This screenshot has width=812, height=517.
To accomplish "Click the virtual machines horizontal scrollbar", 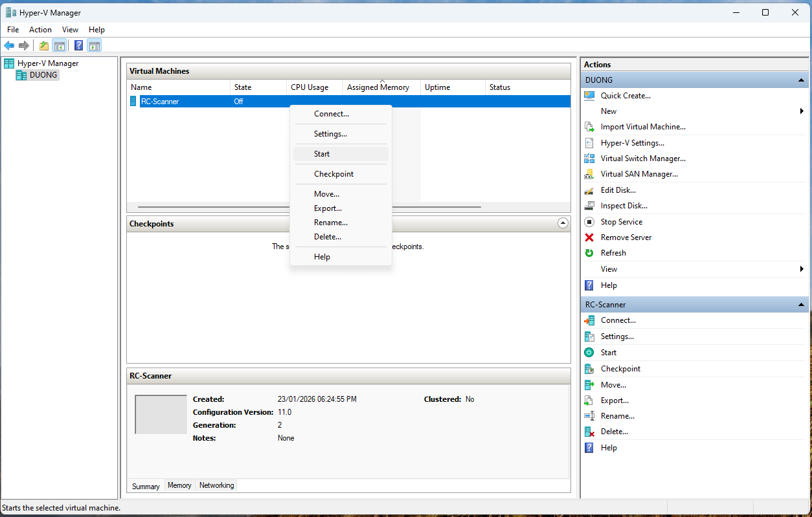I will 310,207.
